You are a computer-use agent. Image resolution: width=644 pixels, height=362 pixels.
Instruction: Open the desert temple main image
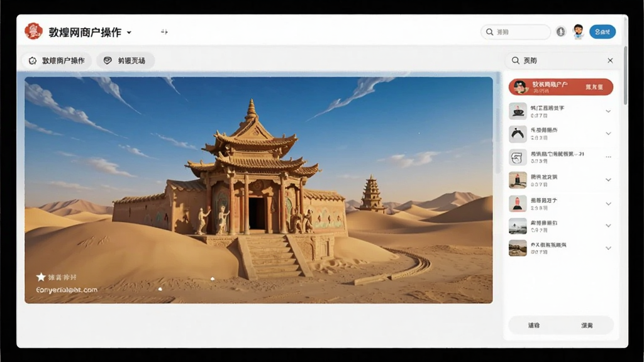258,190
